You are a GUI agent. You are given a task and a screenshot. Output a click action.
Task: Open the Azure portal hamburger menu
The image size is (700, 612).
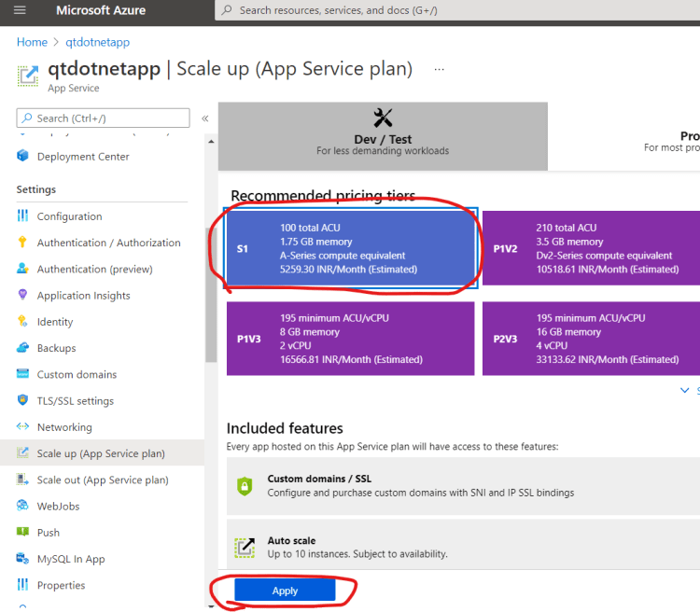20,10
